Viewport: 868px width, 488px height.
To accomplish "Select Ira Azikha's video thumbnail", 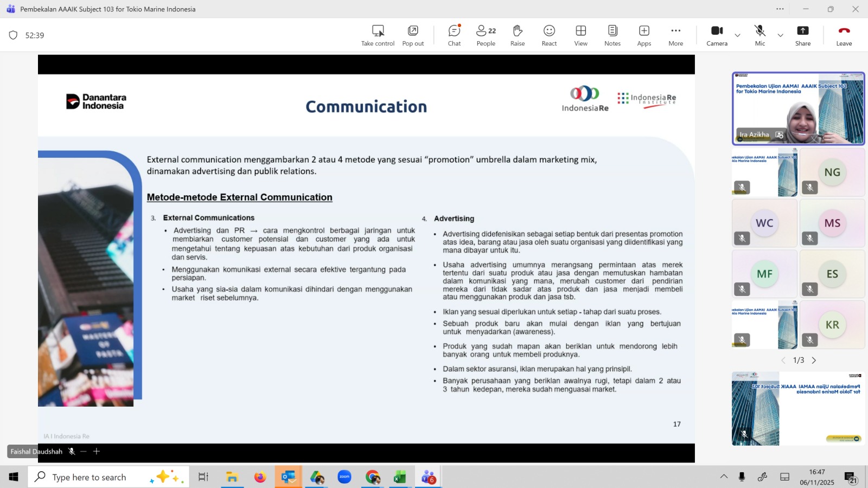I will coord(798,108).
